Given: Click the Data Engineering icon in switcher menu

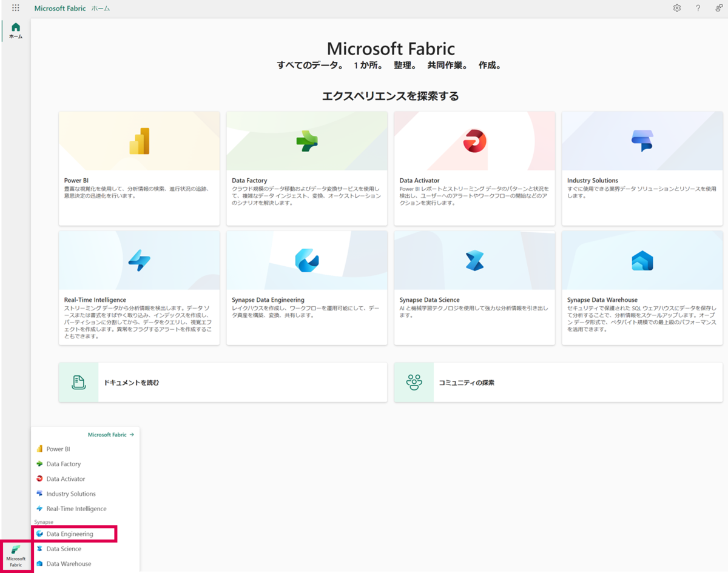Looking at the screenshot, I should 39,534.
